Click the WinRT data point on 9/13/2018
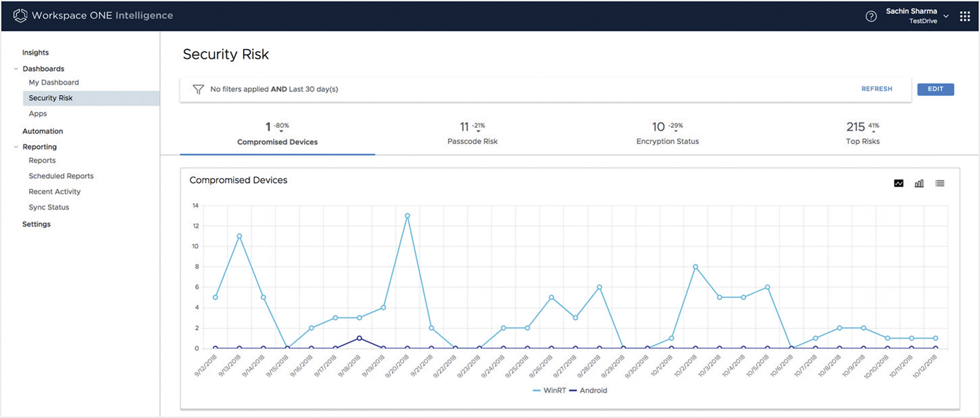 [239, 236]
